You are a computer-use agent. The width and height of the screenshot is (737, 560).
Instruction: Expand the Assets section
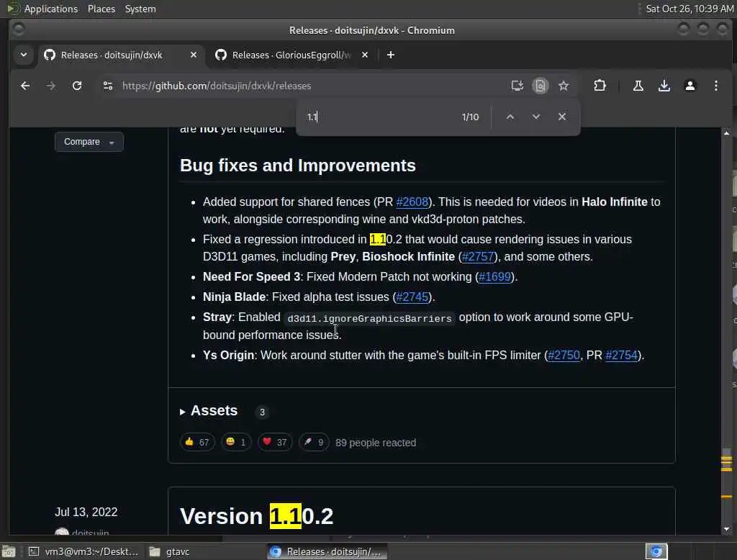pos(209,411)
